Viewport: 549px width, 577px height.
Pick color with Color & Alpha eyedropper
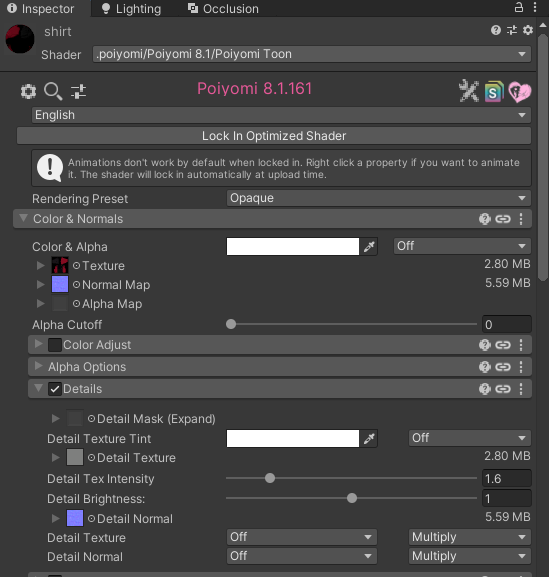[369, 247]
